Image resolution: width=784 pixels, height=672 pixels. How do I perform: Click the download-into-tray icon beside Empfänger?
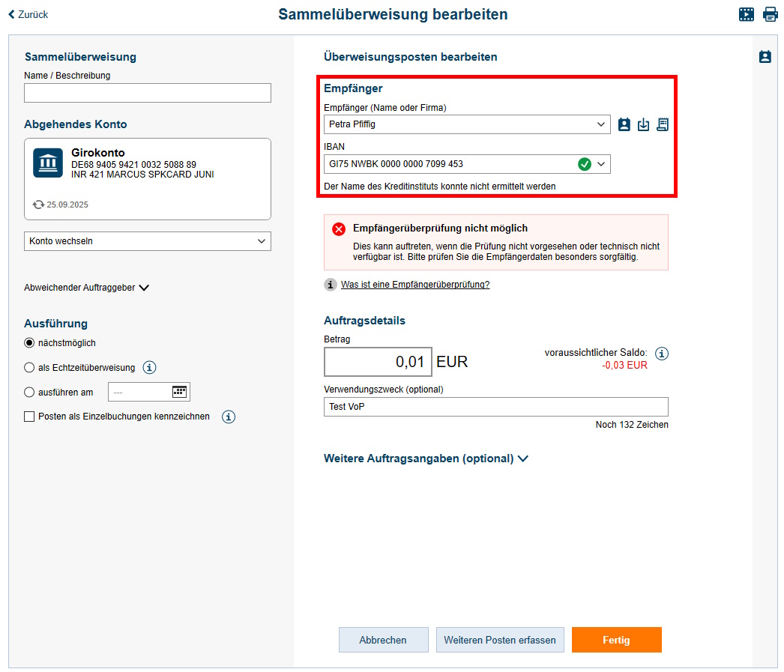pos(643,125)
